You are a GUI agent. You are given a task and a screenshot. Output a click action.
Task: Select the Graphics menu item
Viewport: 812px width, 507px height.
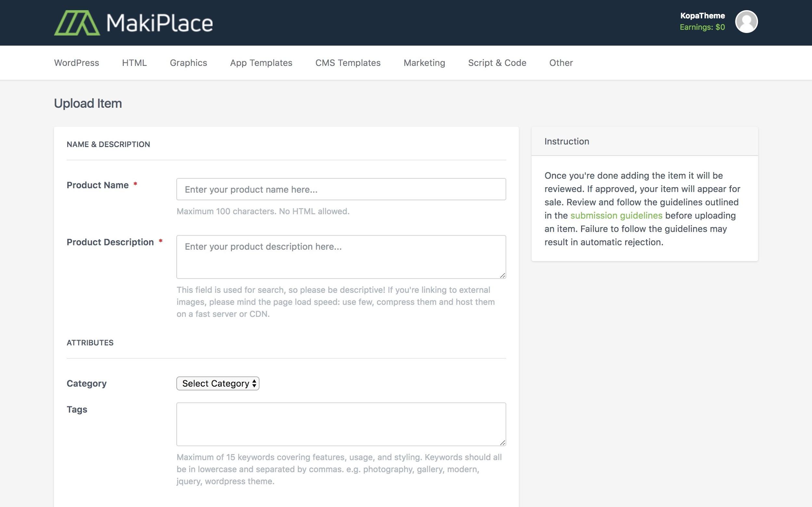click(x=188, y=63)
